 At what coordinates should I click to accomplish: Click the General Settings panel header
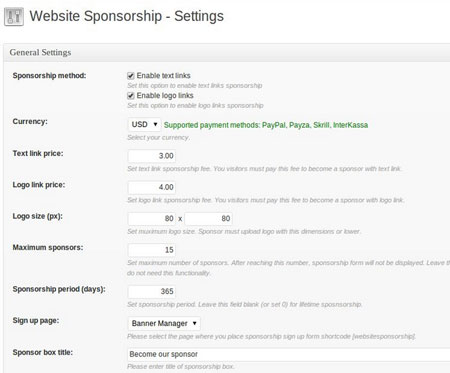227,52
